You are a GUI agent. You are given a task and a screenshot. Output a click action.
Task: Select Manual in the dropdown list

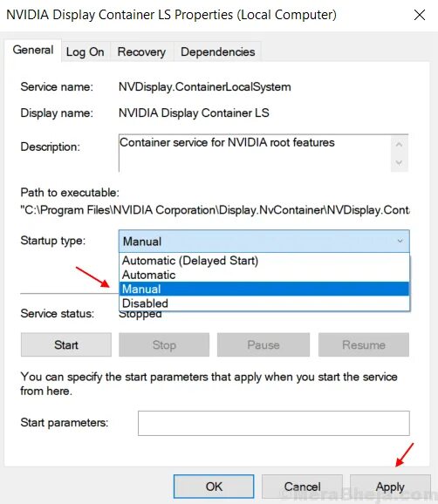pos(264,289)
